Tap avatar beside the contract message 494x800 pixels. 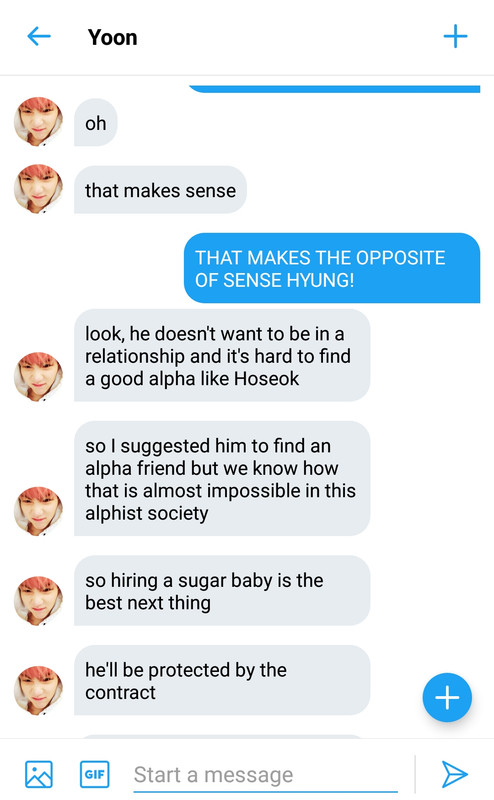pyautogui.click(x=38, y=690)
